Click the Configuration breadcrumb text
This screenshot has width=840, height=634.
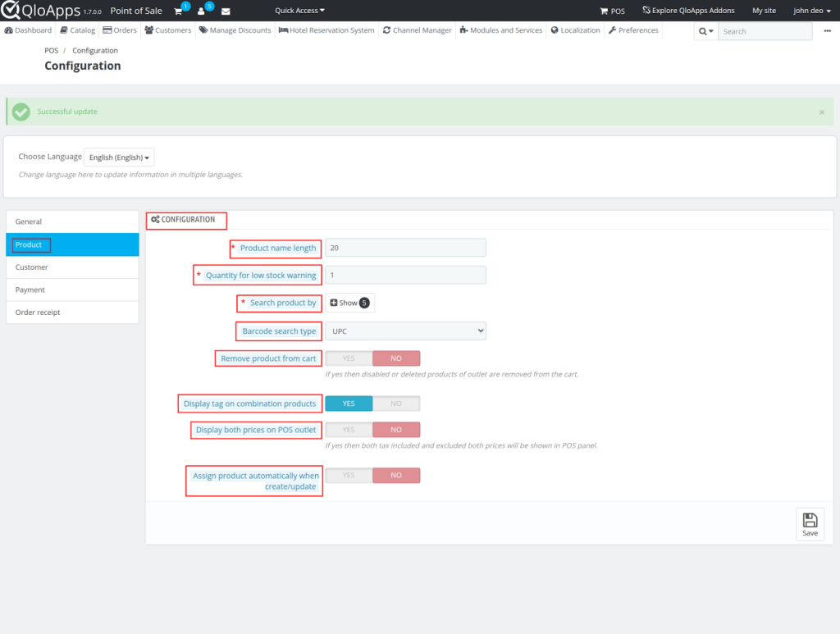tap(95, 50)
